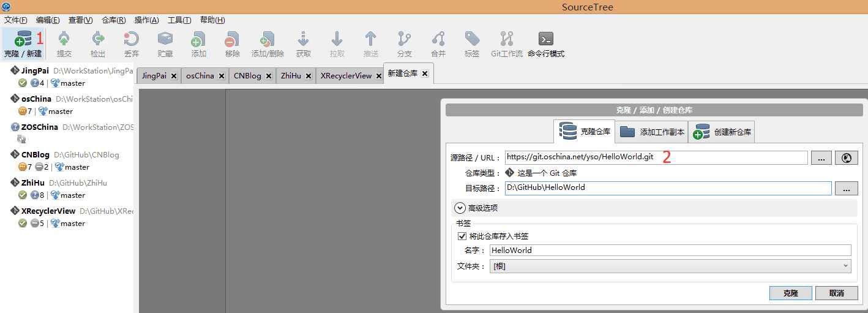Screen dimensions: 868x313
Task: Click the 克隆 clone button in the dialog
Action: pos(790,293)
